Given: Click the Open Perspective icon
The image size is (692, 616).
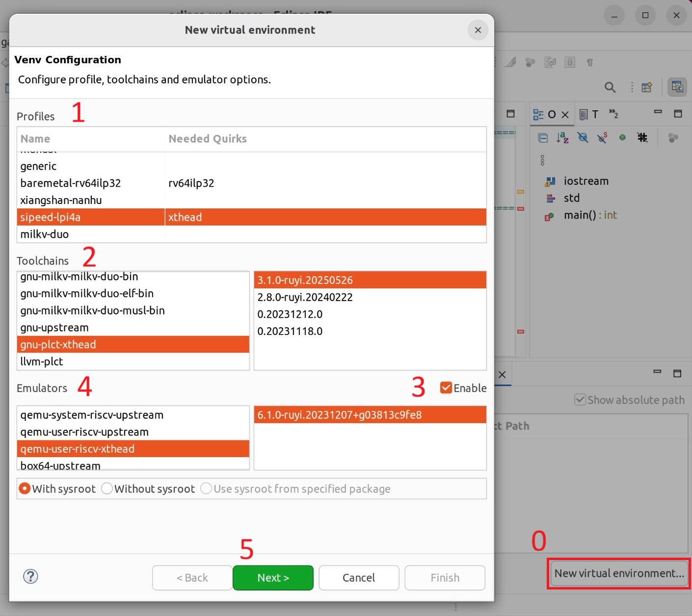Looking at the screenshot, I should pyautogui.click(x=647, y=87).
